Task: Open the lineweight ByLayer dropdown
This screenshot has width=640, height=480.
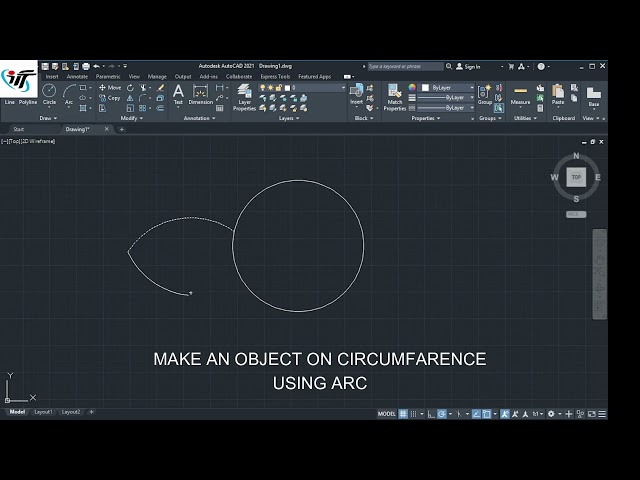Action: [x=445, y=98]
